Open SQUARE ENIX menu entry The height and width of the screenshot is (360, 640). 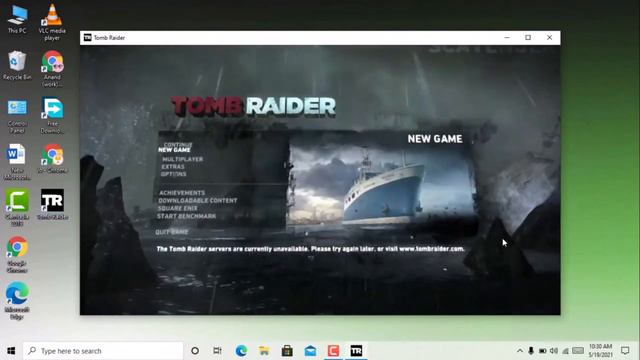pos(178,208)
